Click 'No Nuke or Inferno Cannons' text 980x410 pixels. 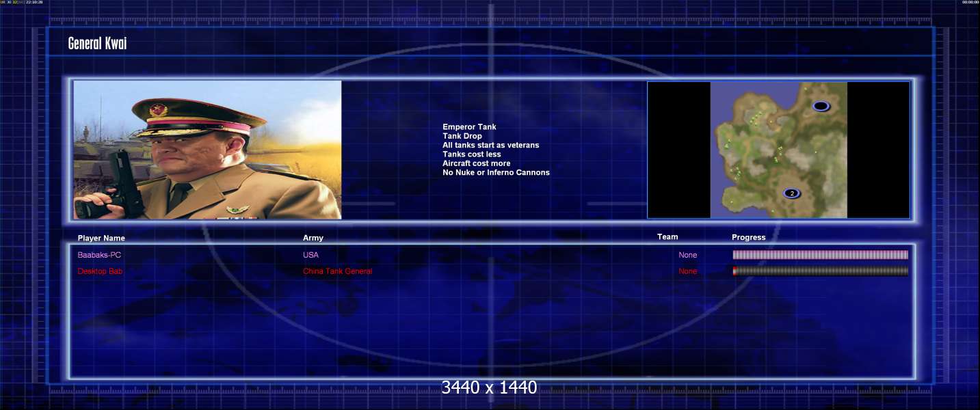(x=496, y=172)
